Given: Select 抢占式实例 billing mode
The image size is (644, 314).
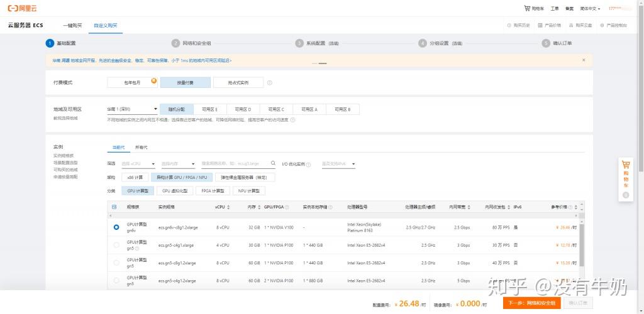Looking at the screenshot, I should 238,82.
